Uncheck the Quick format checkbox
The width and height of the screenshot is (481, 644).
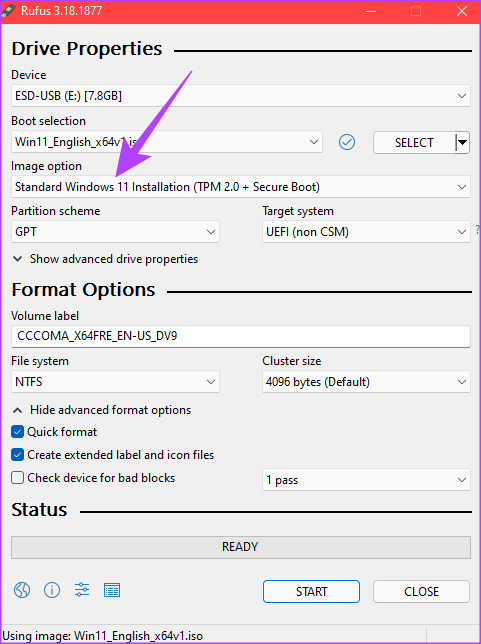pos(17,432)
